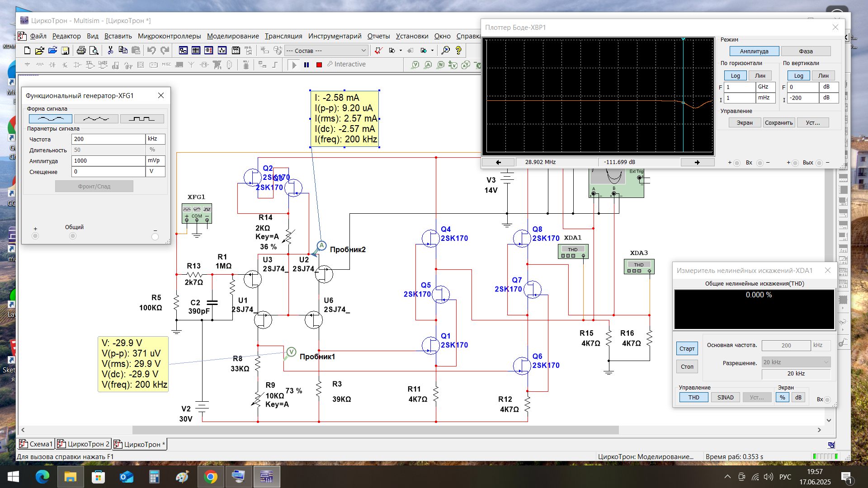
Task: Open the Состав in-use list dropdown
Action: pyautogui.click(x=363, y=51)
